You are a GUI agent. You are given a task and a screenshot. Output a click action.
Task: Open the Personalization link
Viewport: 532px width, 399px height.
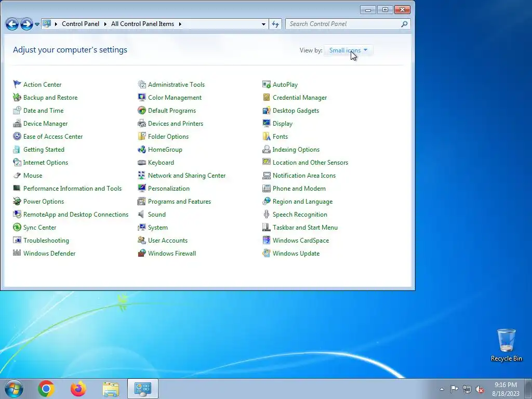point(169,188)
